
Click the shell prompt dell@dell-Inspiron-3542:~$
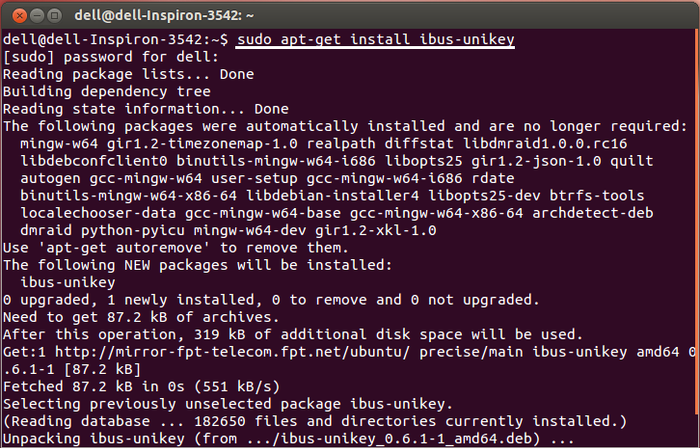pos(116,40)
